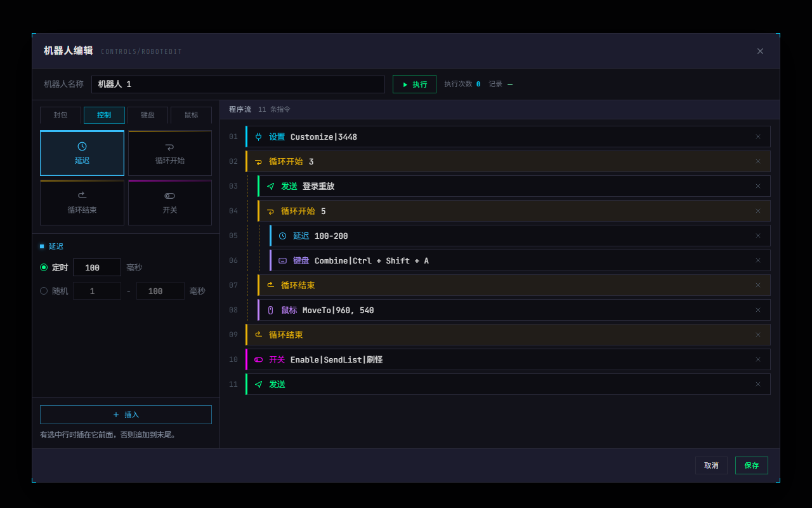This screenshot has width=812, height=508.
Task: Select the 延迟 clock tile
Action: click(x=82, y=153)
